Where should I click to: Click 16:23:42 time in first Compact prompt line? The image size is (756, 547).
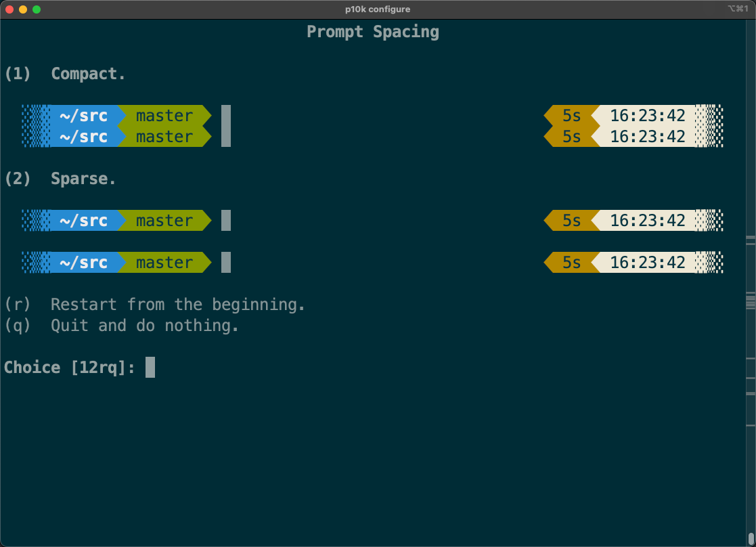648,116
